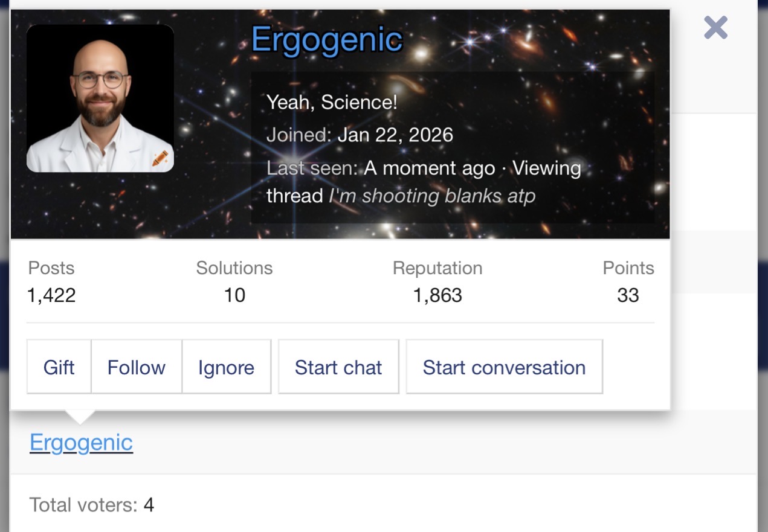Screen dimensions: 768x532
Task: Click the "Last seen" label text
Action: (x=311, y=168)
